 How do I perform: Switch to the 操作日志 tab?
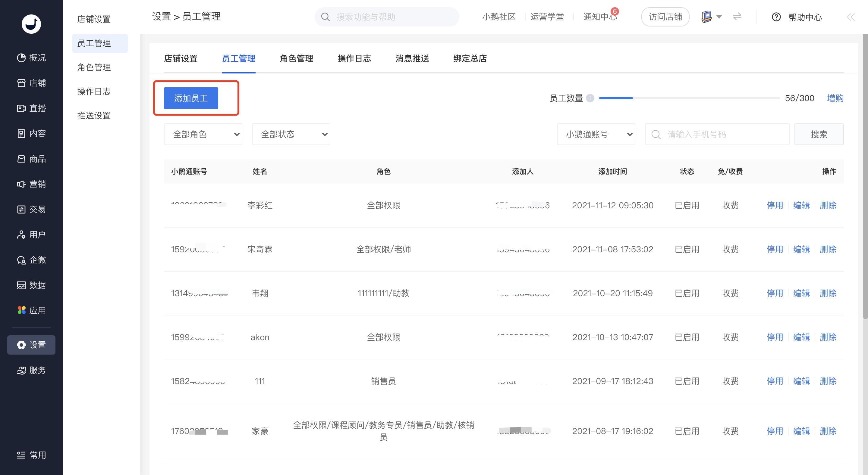tap(354, 59)
